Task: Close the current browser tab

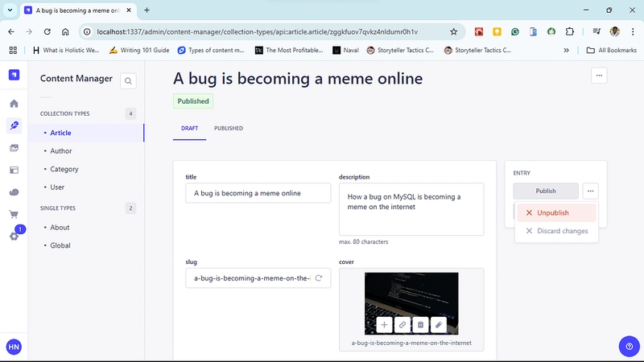Action: coord(129,10)
